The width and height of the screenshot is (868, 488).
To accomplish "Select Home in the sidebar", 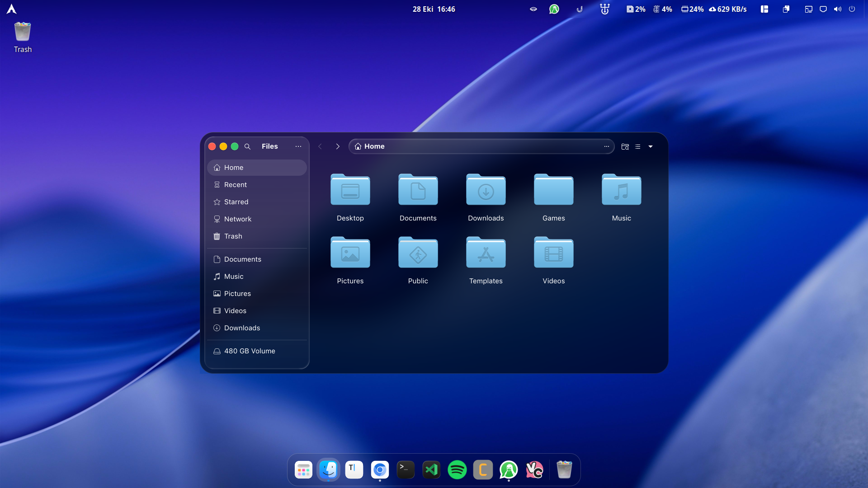I will [x=257, y=168].
